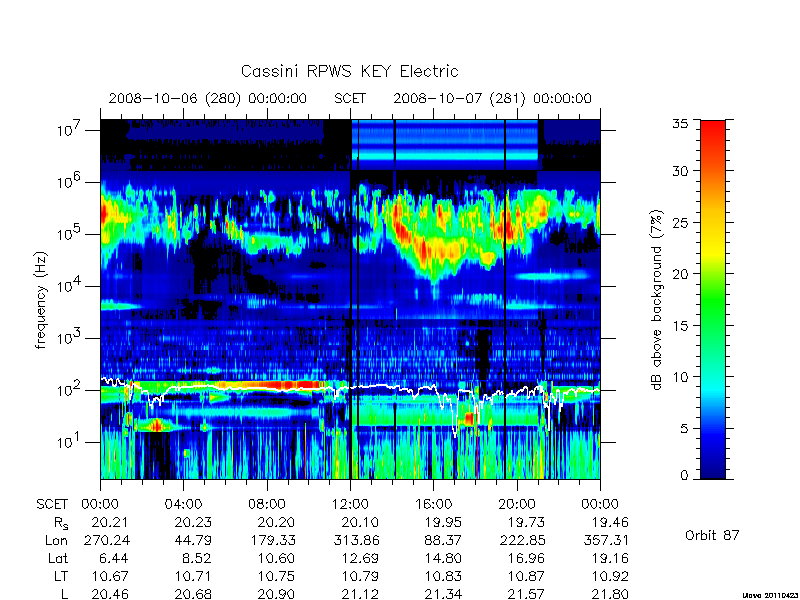This screenshot has height=600, width=800.
Task: Click the 12:00 time tick label
Action: [350, 504]
